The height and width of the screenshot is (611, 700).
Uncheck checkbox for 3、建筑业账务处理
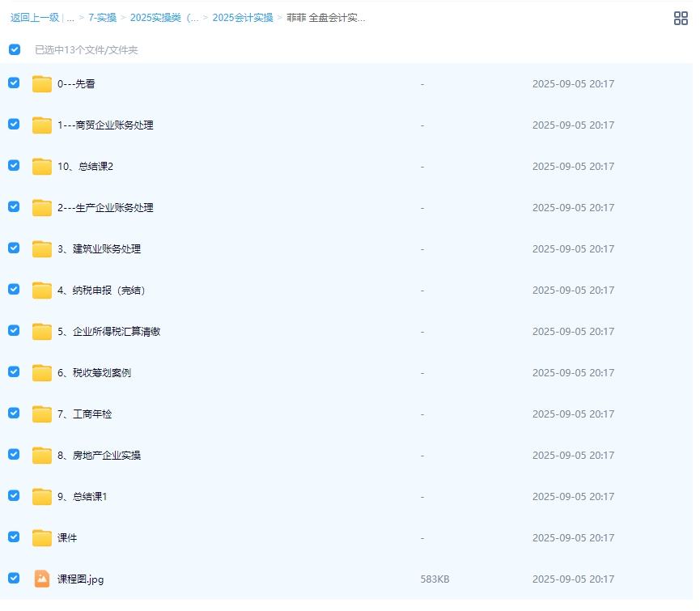pos(14,248)
